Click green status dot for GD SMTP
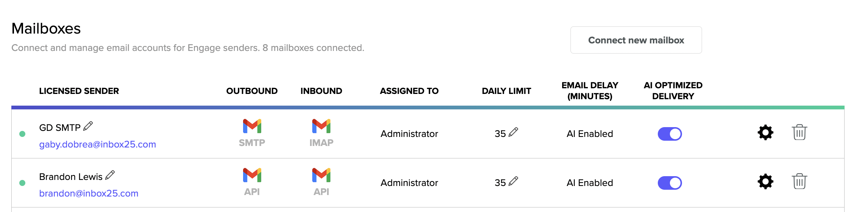 point(22,134)
